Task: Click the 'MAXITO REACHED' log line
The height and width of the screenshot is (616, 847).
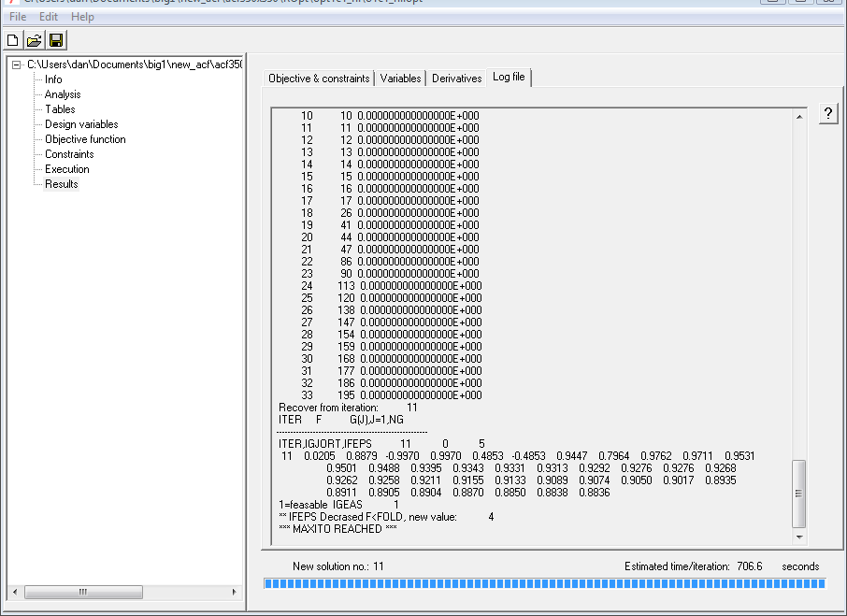Action: coord(337,529)
